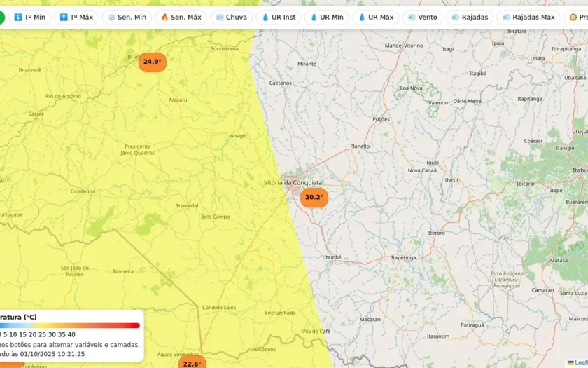The width and height of the screenshot is (588, 368).
Task: Click the partially visible Pre button
Action: pos(577,18)
